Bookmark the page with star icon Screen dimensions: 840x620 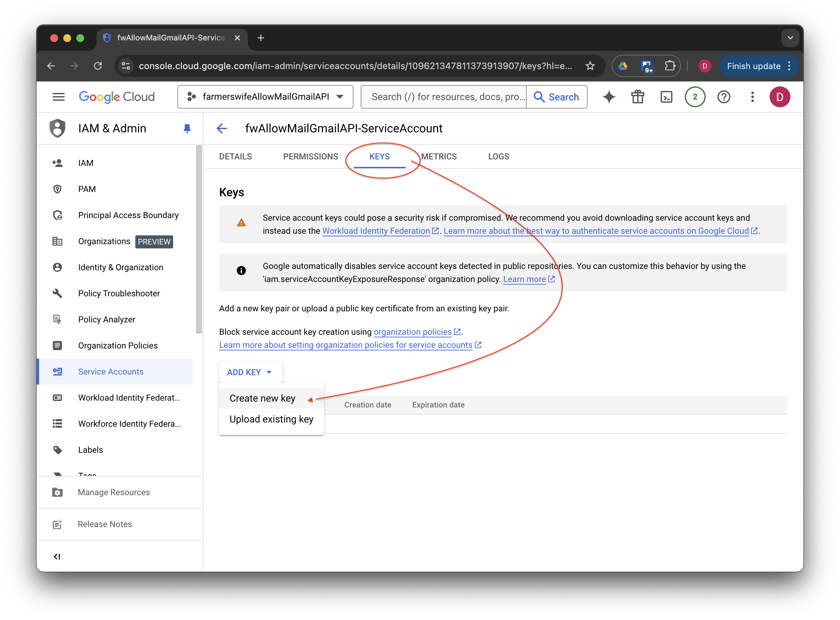(590, 66)
